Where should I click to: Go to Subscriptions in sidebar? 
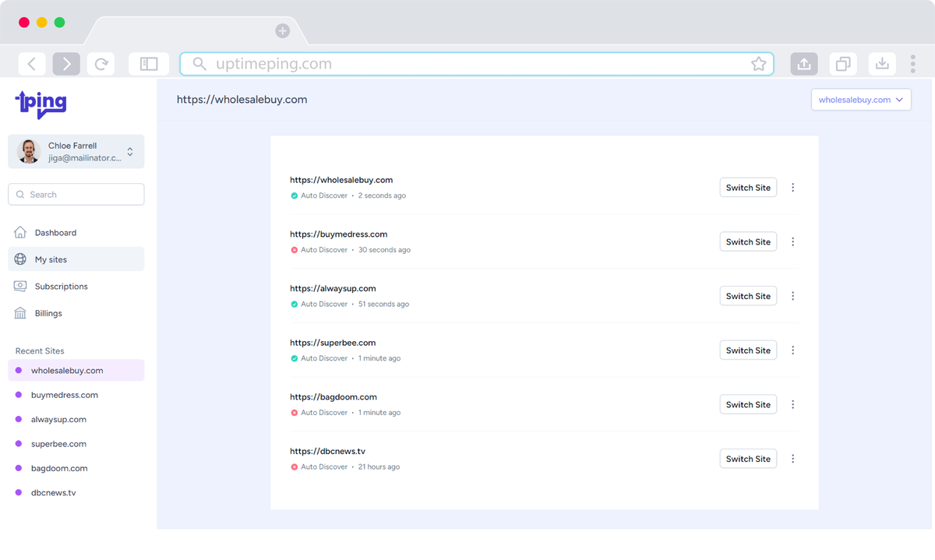[61, 287]
